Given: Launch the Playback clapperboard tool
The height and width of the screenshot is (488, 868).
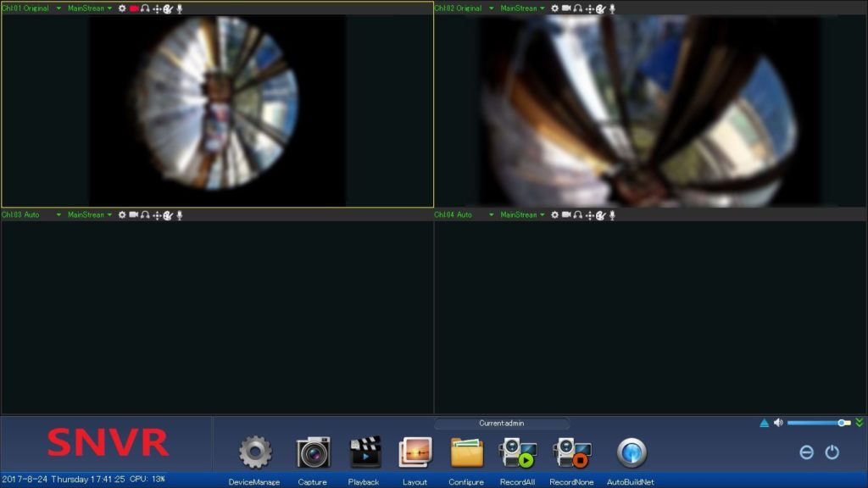Looking at the screenshot, I should (364, 452).
